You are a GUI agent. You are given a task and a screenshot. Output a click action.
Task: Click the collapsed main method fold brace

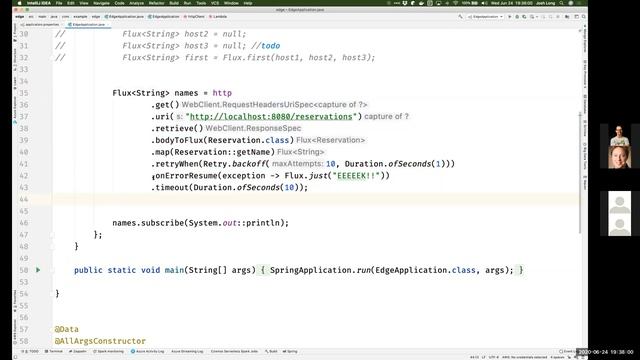[x=263, y=270]
